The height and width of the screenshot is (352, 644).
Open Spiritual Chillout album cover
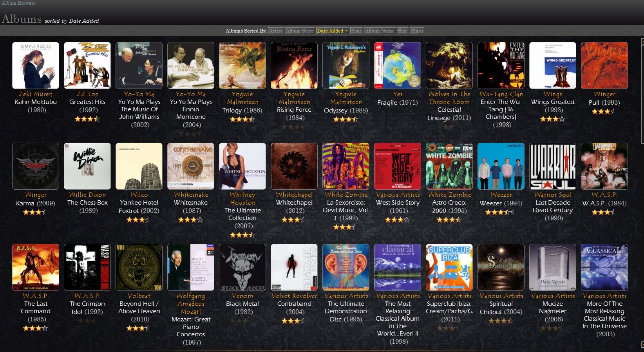point(501,267)
